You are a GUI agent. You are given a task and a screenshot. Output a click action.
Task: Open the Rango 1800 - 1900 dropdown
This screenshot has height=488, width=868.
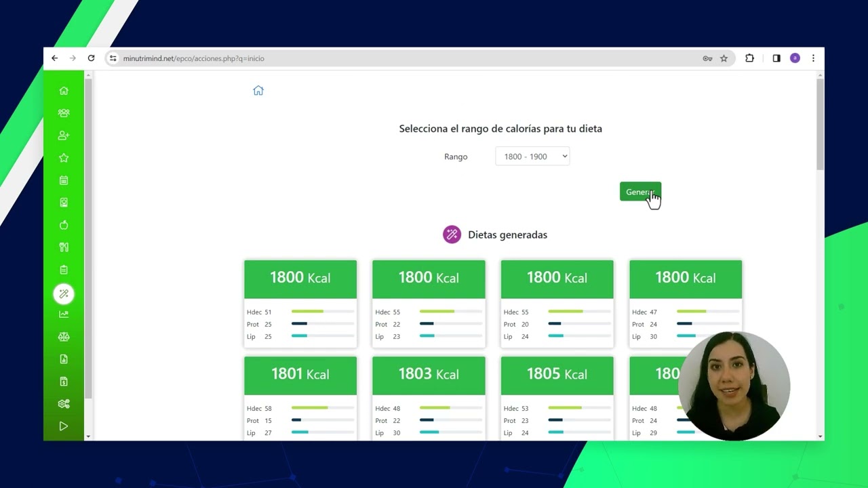pos(532,157)
